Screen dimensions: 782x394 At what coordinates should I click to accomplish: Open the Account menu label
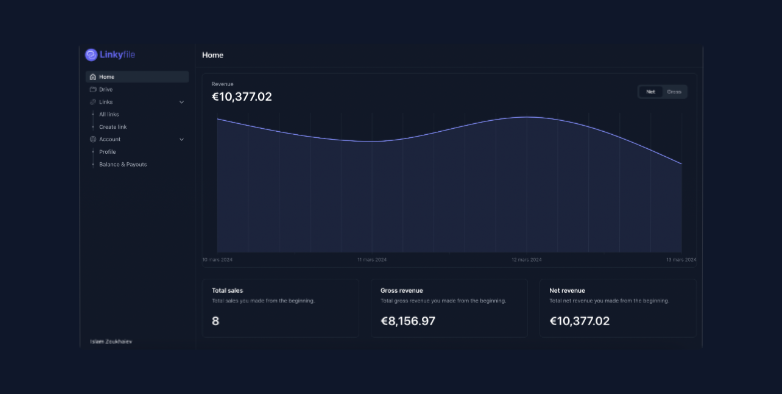(110, 139)
